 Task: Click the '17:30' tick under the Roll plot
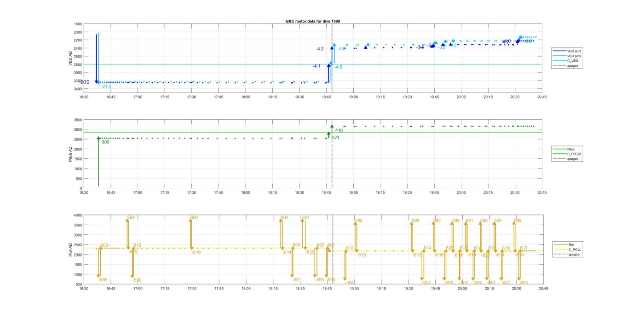192,289
